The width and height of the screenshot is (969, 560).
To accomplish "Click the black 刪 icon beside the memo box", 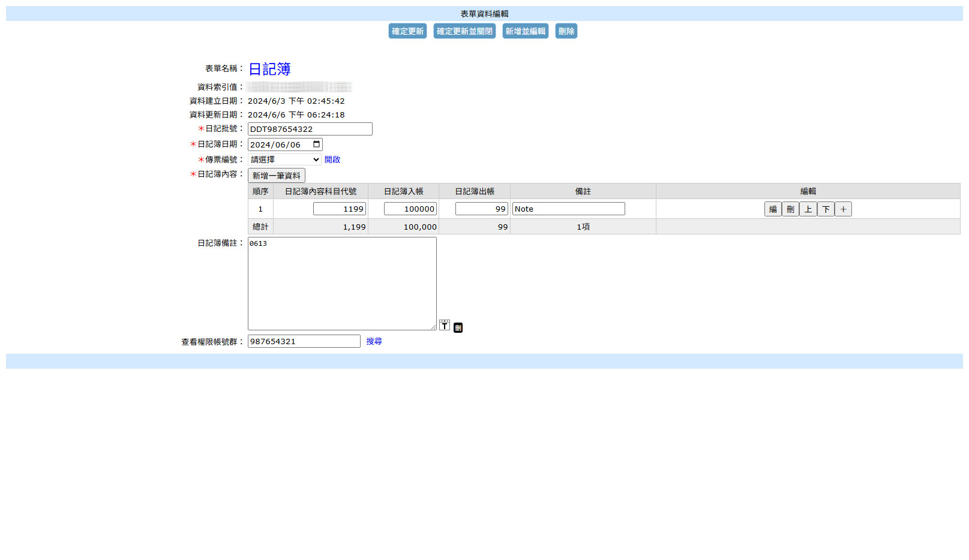I will pyautogui.click(x=458, y=327).
